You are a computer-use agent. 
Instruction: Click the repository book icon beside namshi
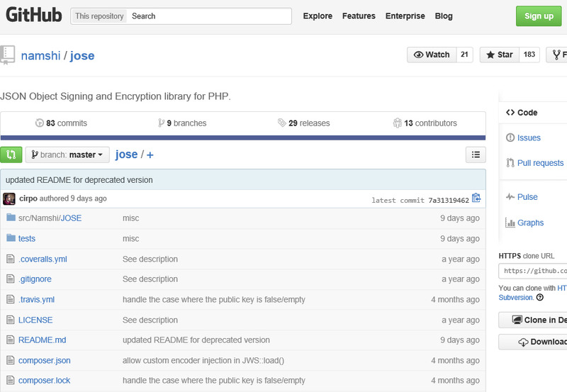(x=8, y=55)
